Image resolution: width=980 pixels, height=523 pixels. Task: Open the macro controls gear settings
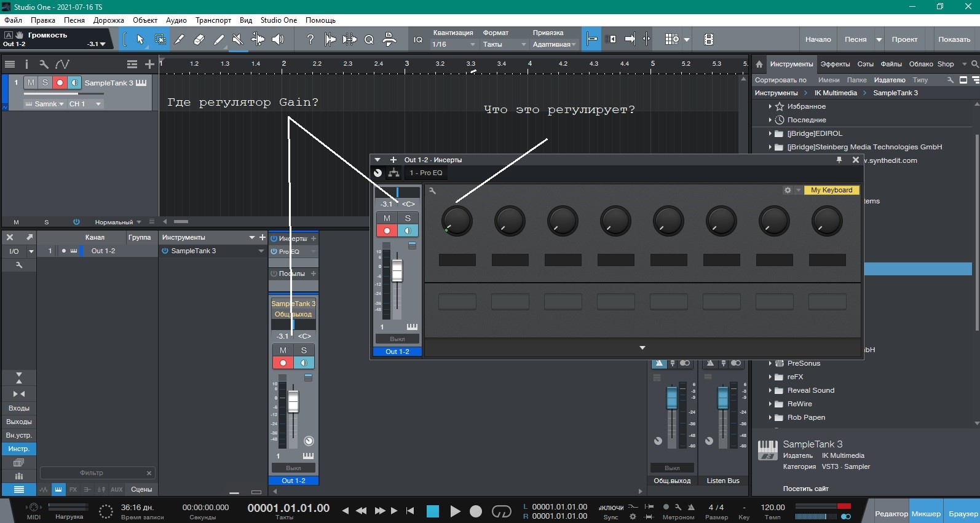tap(788, 190)
